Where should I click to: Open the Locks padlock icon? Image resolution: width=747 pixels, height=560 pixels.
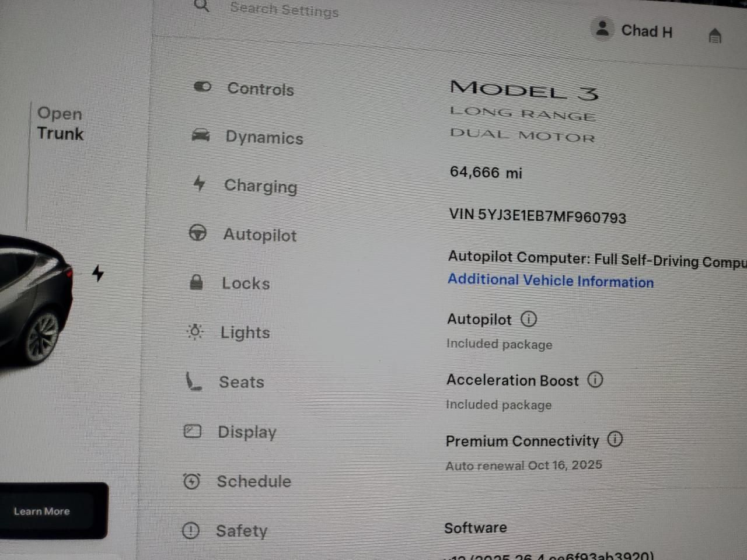pos(197,282)
